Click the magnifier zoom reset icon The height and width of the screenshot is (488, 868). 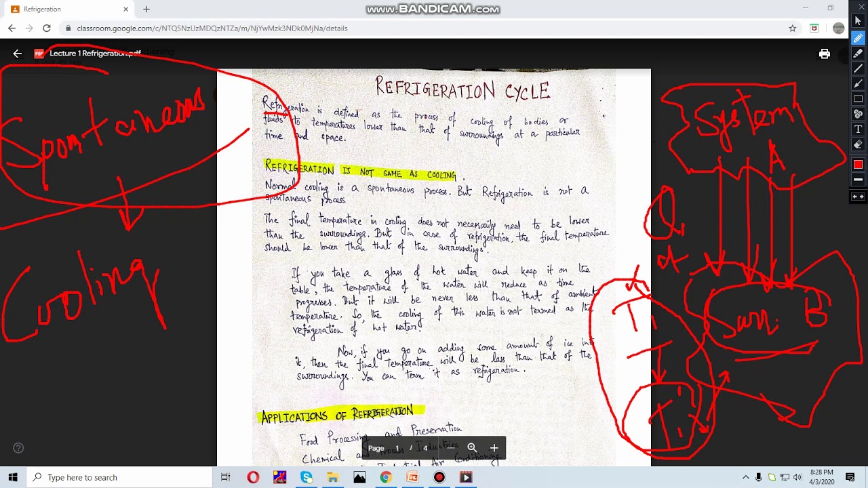472,448
